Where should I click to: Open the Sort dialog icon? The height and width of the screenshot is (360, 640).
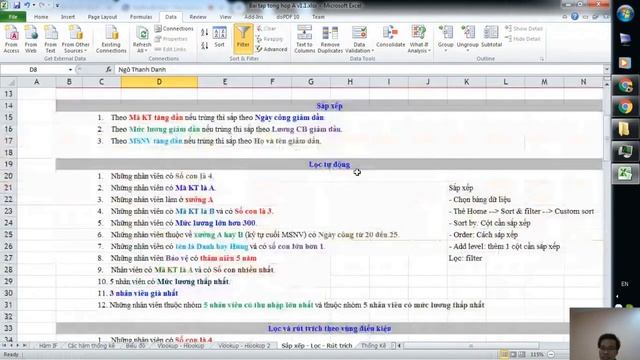pyautogui.click(x=220, y=37)
